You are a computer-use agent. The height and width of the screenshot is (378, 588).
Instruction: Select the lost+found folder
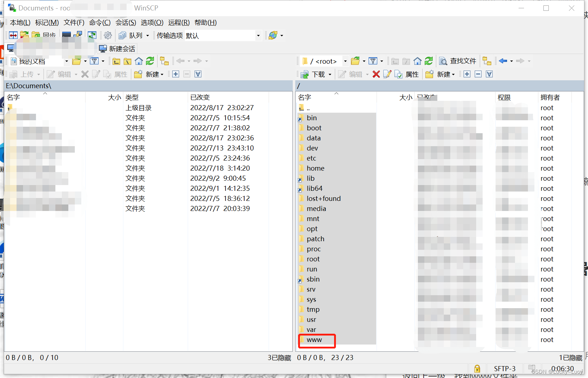coord(323,199)
